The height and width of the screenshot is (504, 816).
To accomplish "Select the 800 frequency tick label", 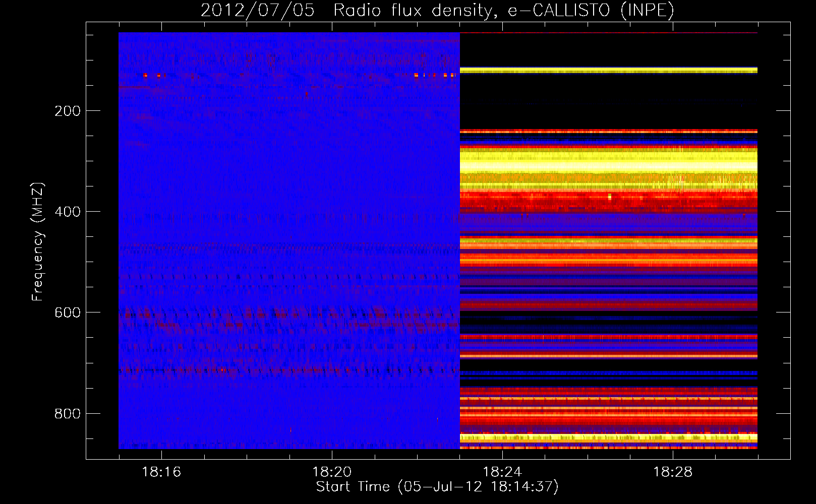I will click(68, 414).
